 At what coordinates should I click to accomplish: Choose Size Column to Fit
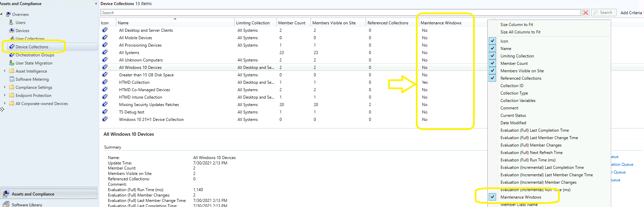click(x=516, y=25)
